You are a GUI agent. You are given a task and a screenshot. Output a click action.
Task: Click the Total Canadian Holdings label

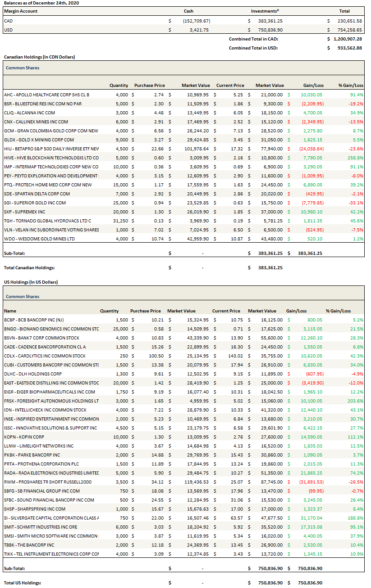(x=29, y=267)
